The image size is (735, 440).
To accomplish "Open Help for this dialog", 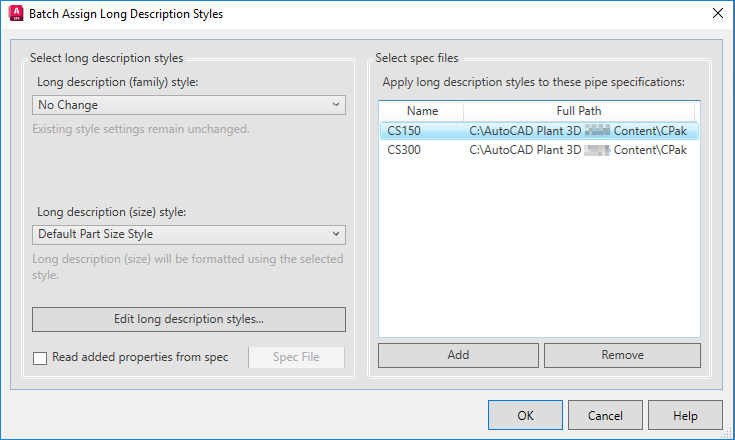I will point(685,415).
